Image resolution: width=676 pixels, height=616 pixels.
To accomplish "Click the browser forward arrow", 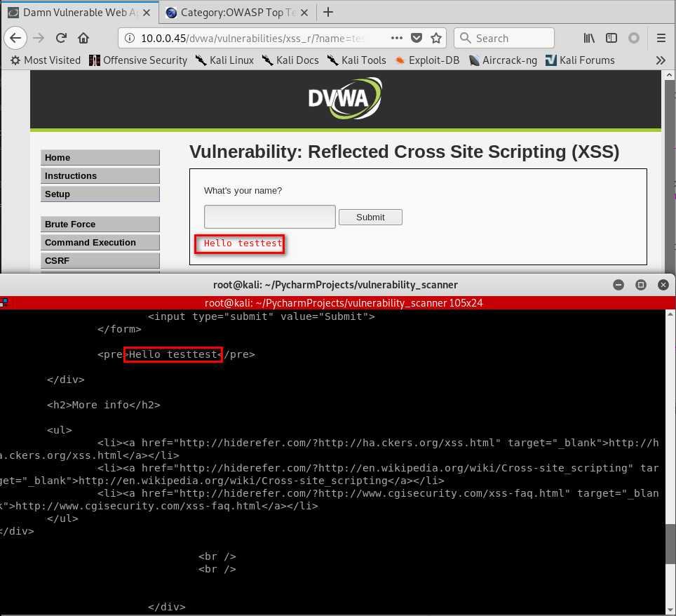I will [x=39, y=38].
